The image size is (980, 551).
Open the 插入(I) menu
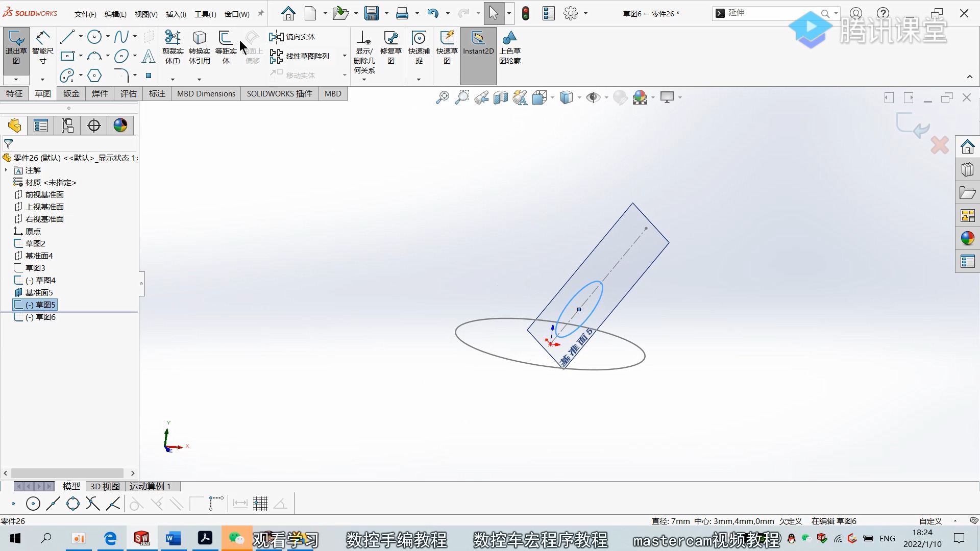pos(176,14)
